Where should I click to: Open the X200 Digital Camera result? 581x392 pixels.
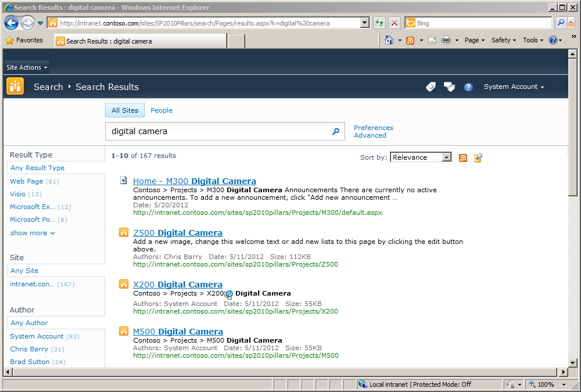(x=178, y=284)
